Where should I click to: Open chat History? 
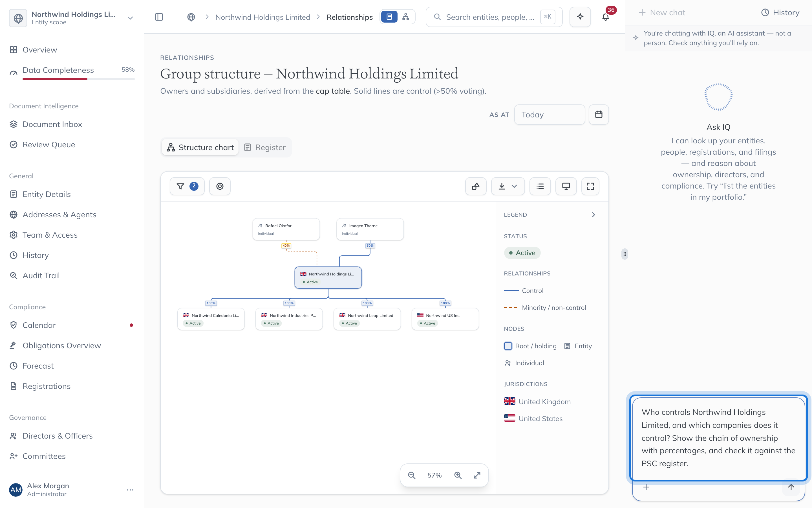point(780,12)
